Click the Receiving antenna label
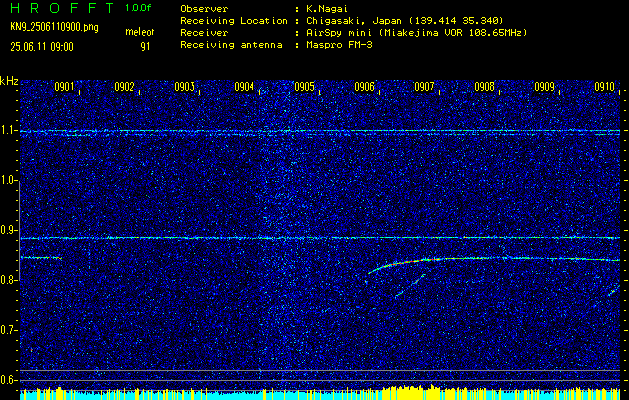Viewport: 629px width, 400px height. [x=231, y=45]
